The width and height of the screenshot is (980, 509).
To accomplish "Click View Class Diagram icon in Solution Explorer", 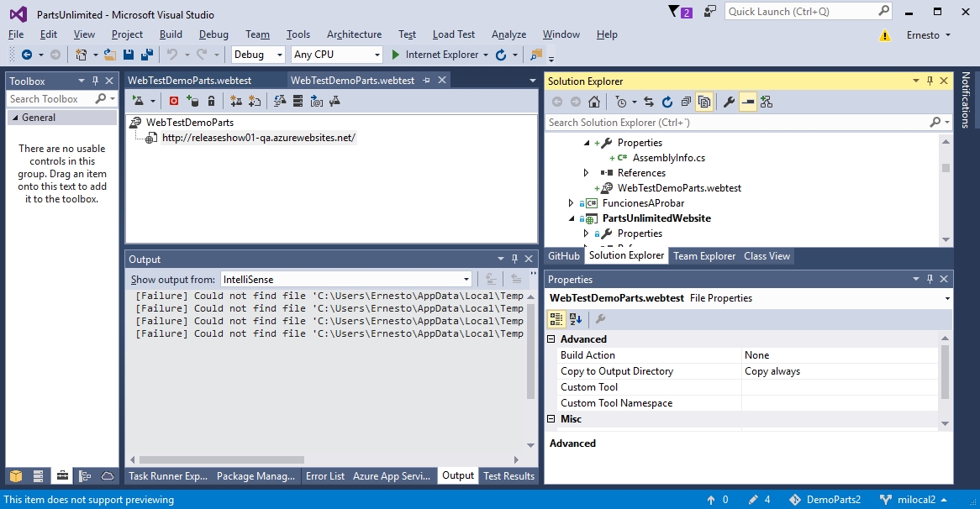I will coord(767,102).
